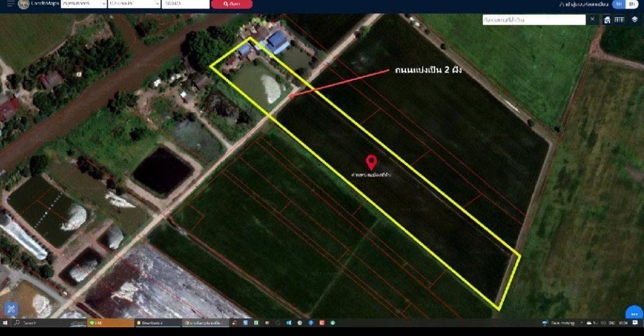
Task: Click the satellite measure tool icon bottom-left
Action: pyautogui.click(x=12, y=308)
